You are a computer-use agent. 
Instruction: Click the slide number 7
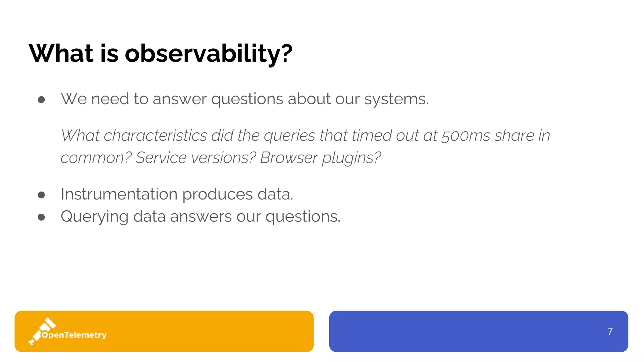pyautogui.click(x=610, y=332)
